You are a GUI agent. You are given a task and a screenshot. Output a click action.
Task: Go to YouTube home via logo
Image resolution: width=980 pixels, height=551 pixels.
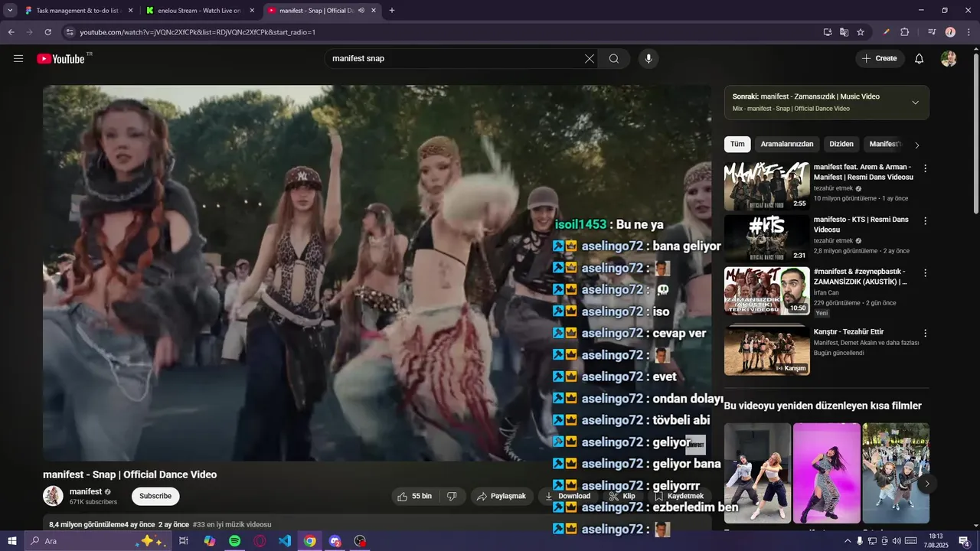tap(60, 59)
